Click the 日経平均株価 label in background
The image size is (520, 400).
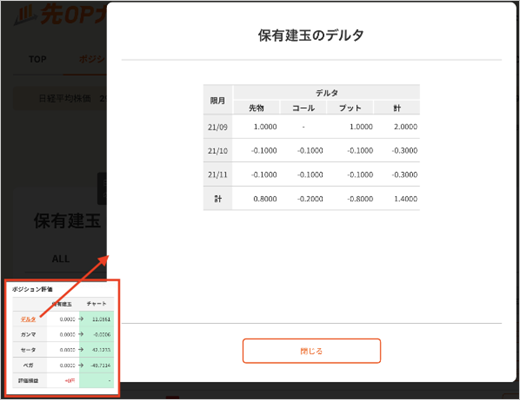[65, 98]
